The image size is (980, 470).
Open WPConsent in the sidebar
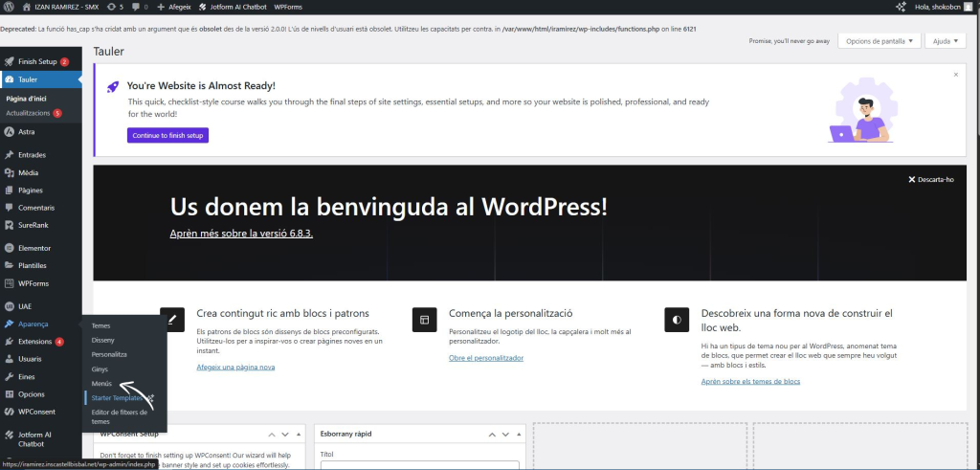[x=36, y=412]
